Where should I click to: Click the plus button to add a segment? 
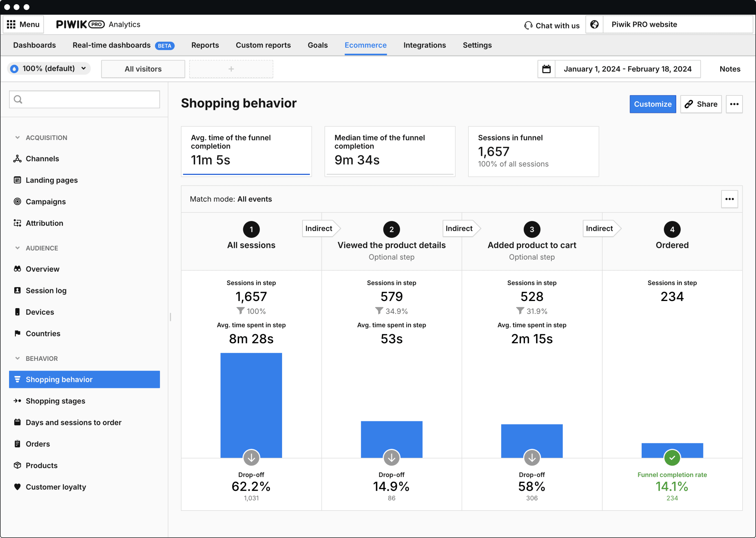pyautogui.click(x=231, y=69)
